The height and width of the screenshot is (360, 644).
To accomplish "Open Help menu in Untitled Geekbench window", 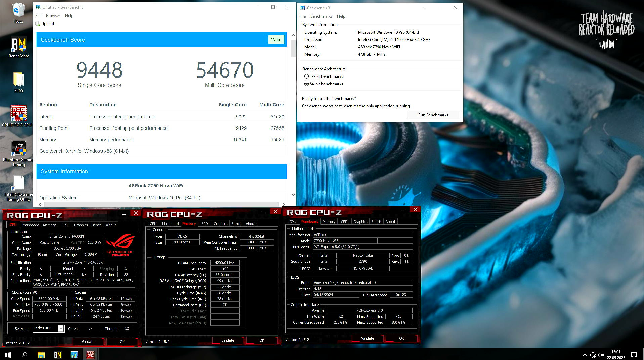I will click(69, 16).
